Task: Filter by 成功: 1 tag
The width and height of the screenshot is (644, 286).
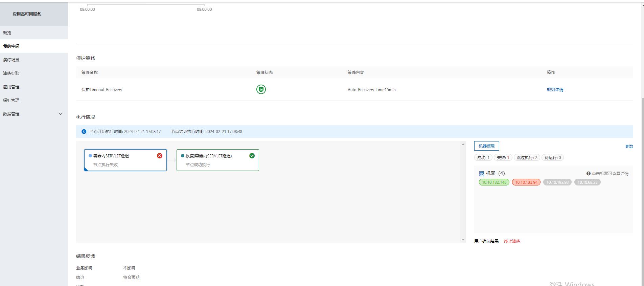Action: tap(483, 158)
